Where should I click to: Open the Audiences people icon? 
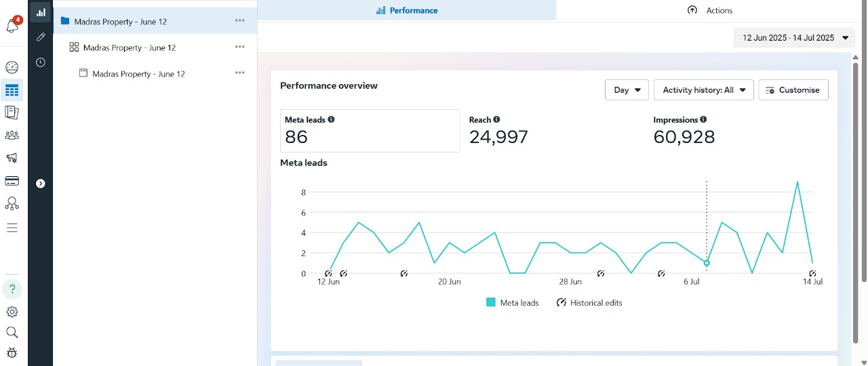tap(12, 136)
